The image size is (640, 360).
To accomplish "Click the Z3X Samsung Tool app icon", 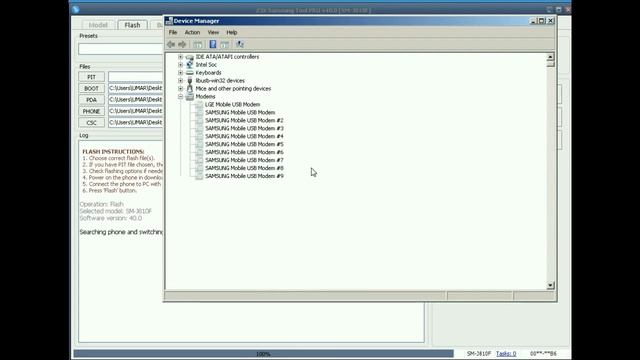I will pos(76,9).
